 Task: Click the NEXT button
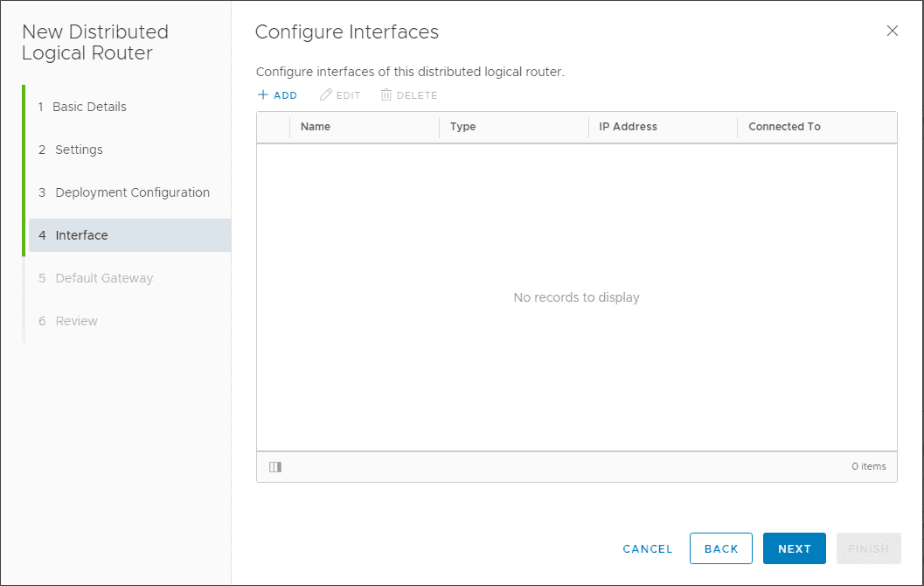click(794, 548)
